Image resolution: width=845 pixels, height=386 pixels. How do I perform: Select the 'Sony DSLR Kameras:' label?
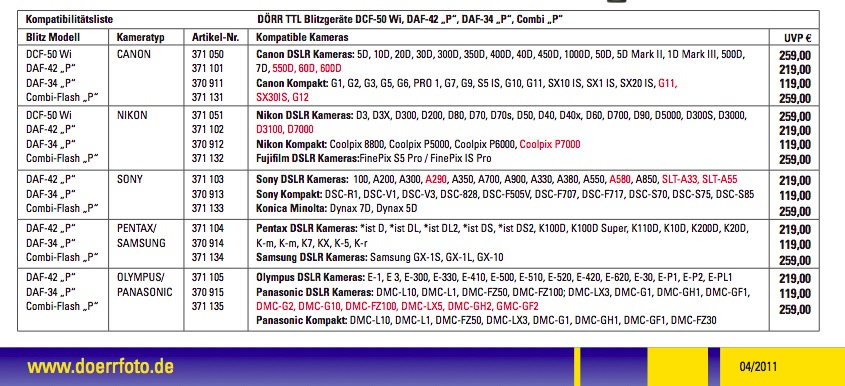click(302, 179)
